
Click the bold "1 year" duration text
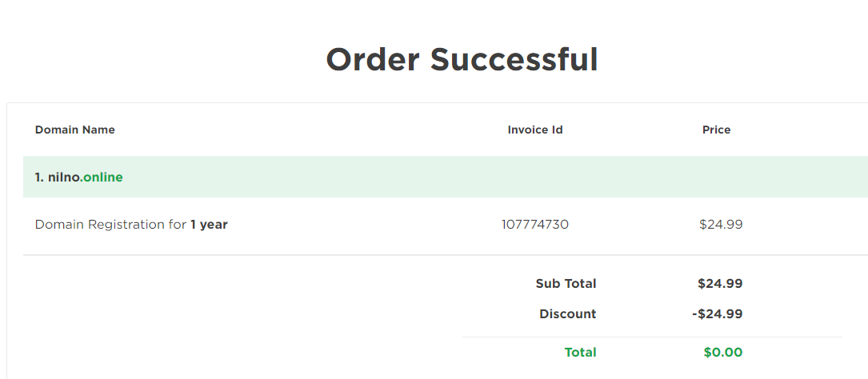pos(209,225)
